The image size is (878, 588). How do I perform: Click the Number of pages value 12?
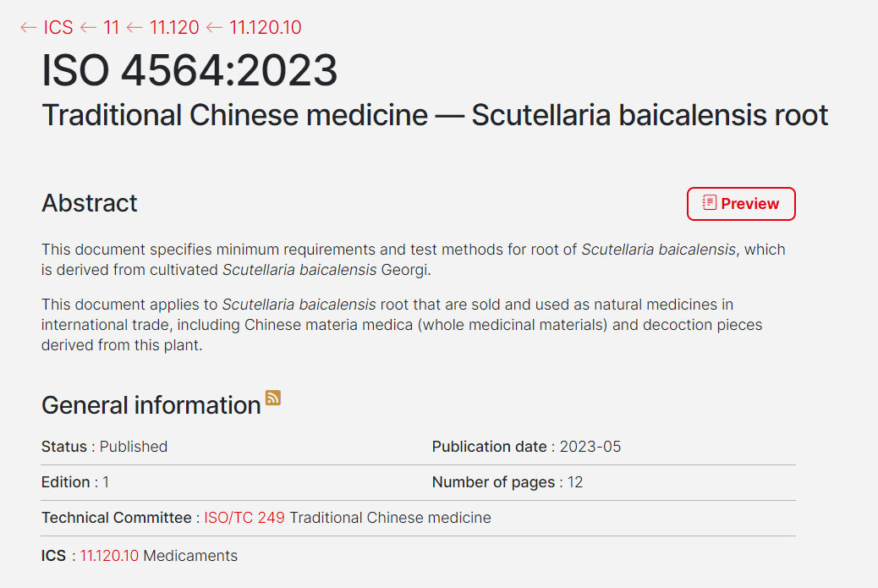pyautogui.click(x=575, y=482)
